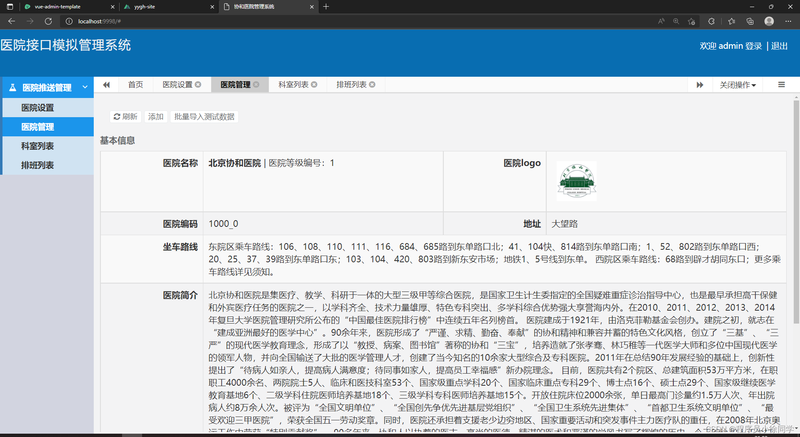Switch to the 科室列表 page tab

(x=293, y=85)
